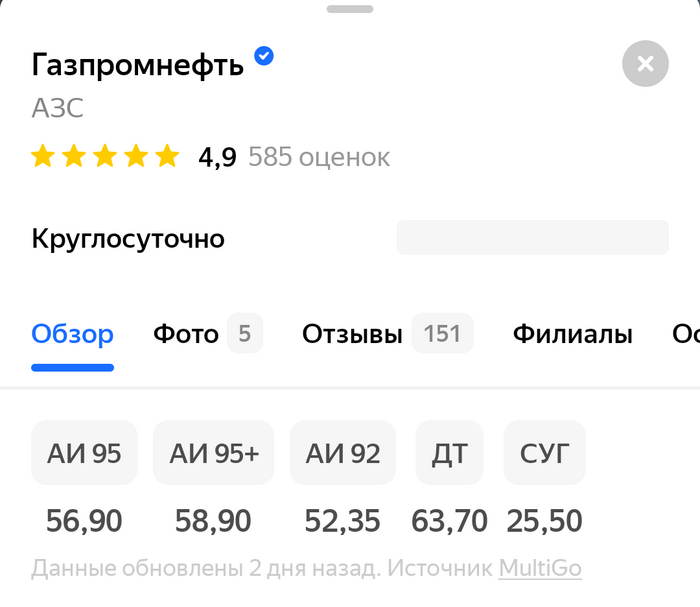Tap the Газпромнефть station title
Screen dimensions: 700x607
[x=138, y=65]
